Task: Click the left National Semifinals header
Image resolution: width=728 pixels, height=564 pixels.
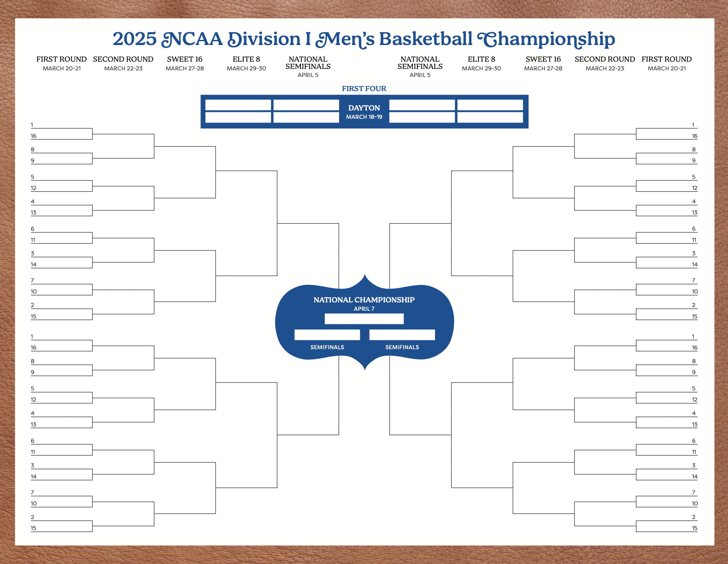Action: (308, 67)
